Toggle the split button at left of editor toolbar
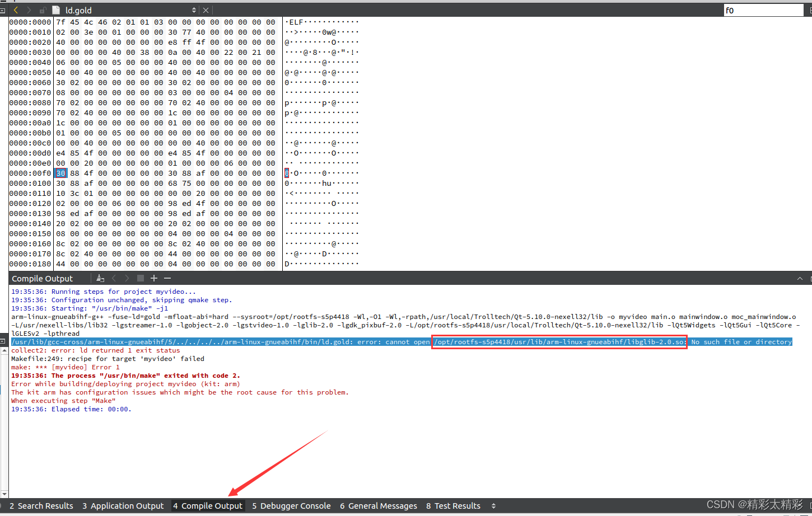812x516 pixels. pyautogui.click(x=3, y=10)
